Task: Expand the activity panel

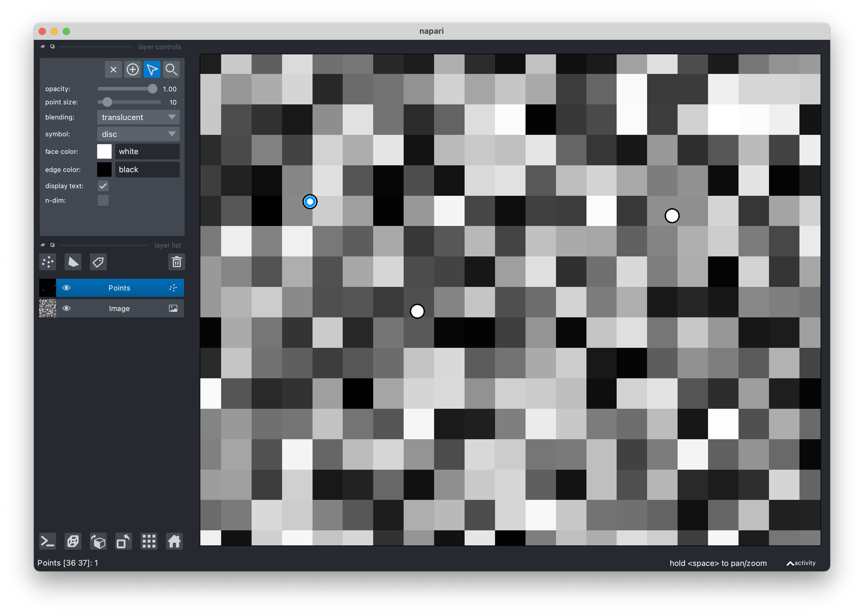Action: click(x=800, y=563)
